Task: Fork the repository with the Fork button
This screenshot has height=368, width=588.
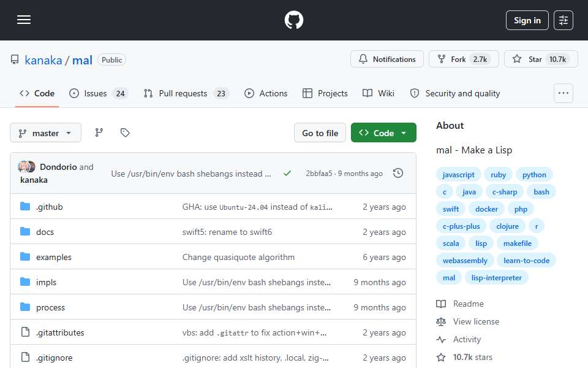Action: pos(464,59)
